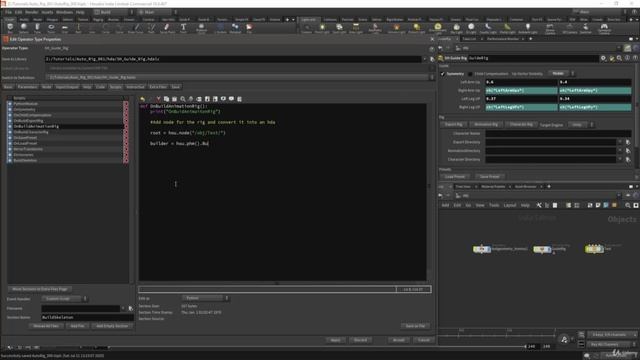
Task: Select the File shelf tool
Action: 249,28
